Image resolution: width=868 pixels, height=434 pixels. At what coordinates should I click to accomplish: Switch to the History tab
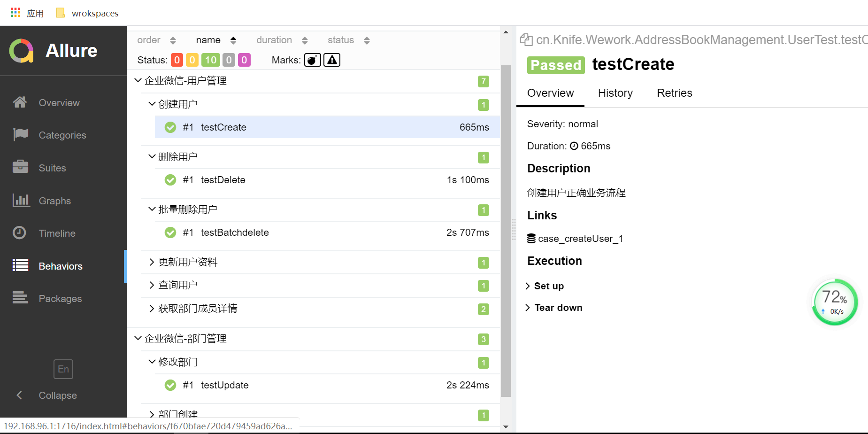(615, 93)
